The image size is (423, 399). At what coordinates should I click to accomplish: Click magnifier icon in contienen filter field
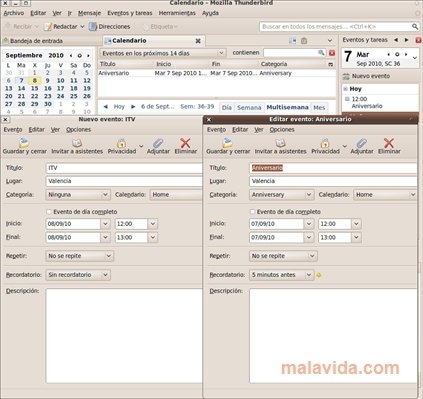pos(321,53)
